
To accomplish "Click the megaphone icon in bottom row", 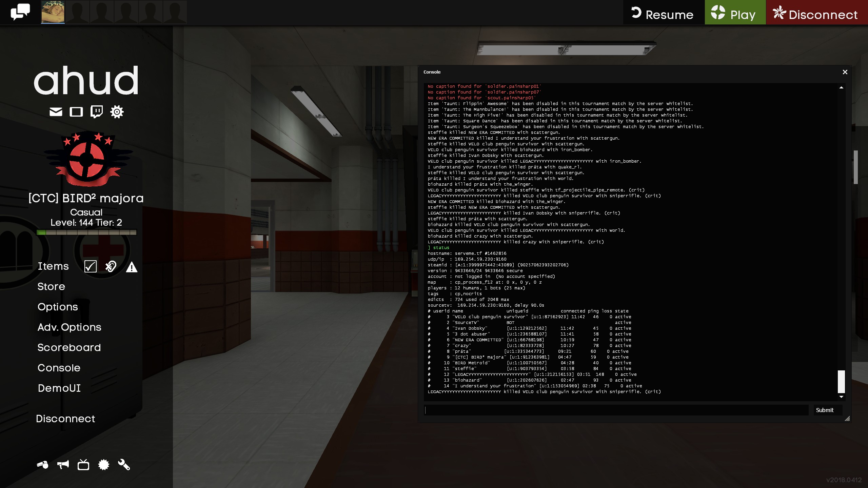I will [63, 465].
